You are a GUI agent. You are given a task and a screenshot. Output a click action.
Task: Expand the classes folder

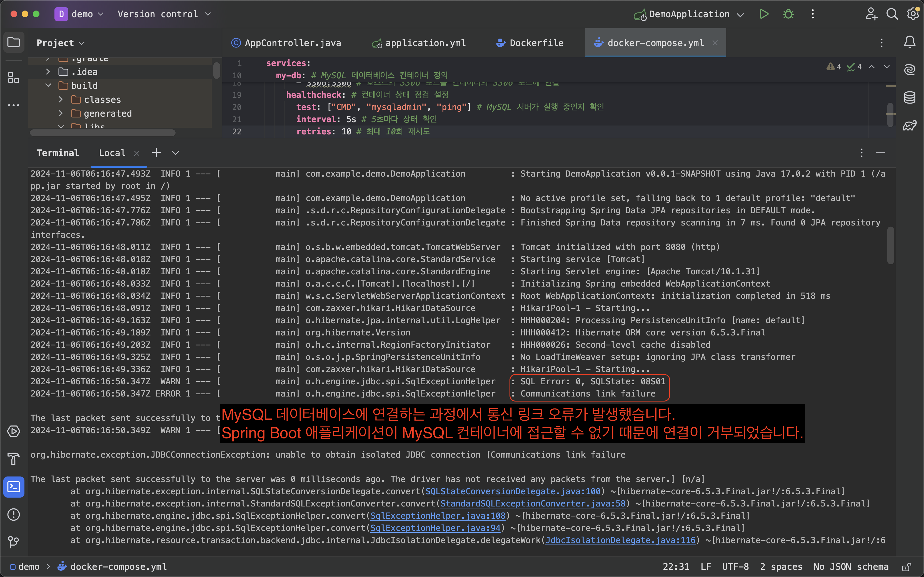click(x=61, y=100)
